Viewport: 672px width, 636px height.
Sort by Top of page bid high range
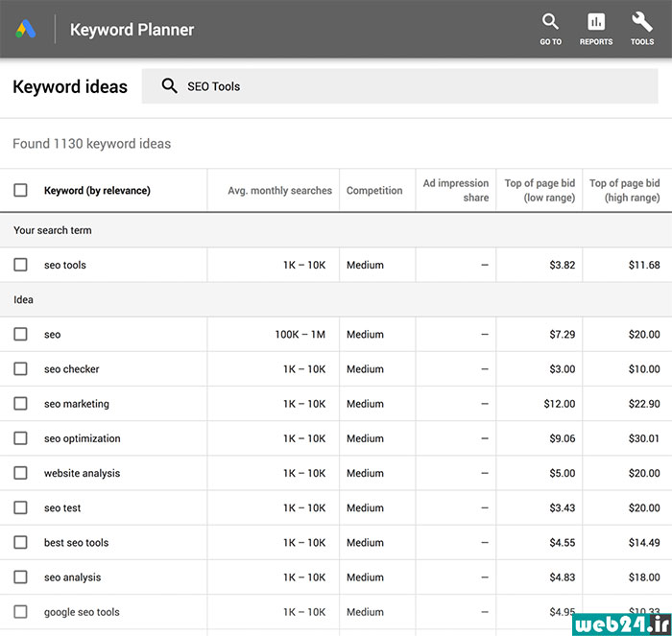[624, 190]
